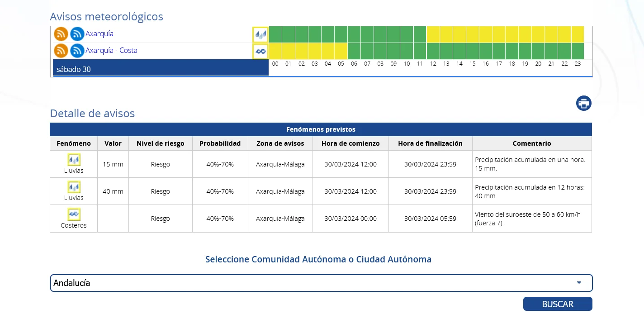The width and height of the screenshot is (644, 314).
Task: Click the coastal warning icon in Axarquía - Costa row
Action: (x=260, y=51)
